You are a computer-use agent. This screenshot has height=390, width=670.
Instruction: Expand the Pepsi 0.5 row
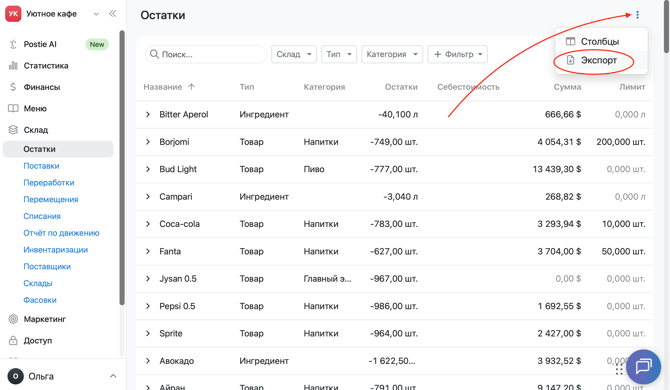(x=148, y=306)
